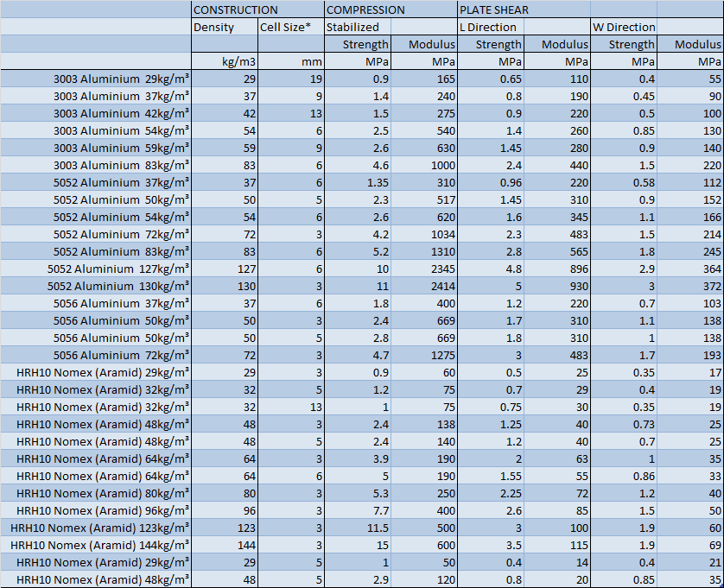Click L direction strength 0.96 cell

point(491,182)
